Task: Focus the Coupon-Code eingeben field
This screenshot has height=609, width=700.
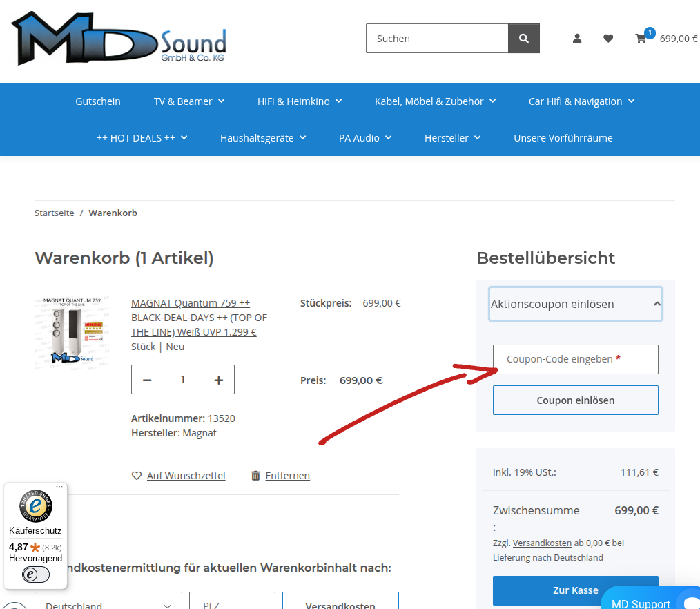Action: tap(576, 359)
